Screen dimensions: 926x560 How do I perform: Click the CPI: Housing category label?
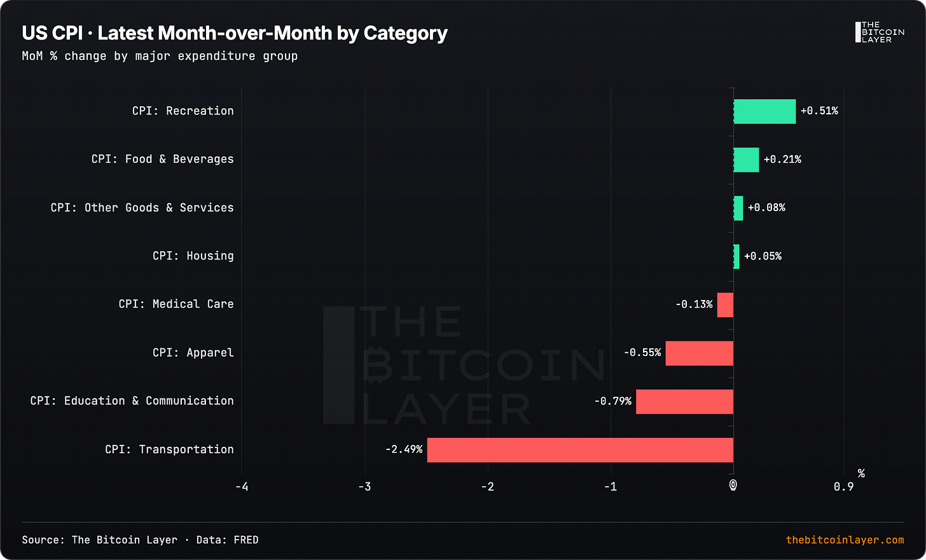[x=193, y=256]
